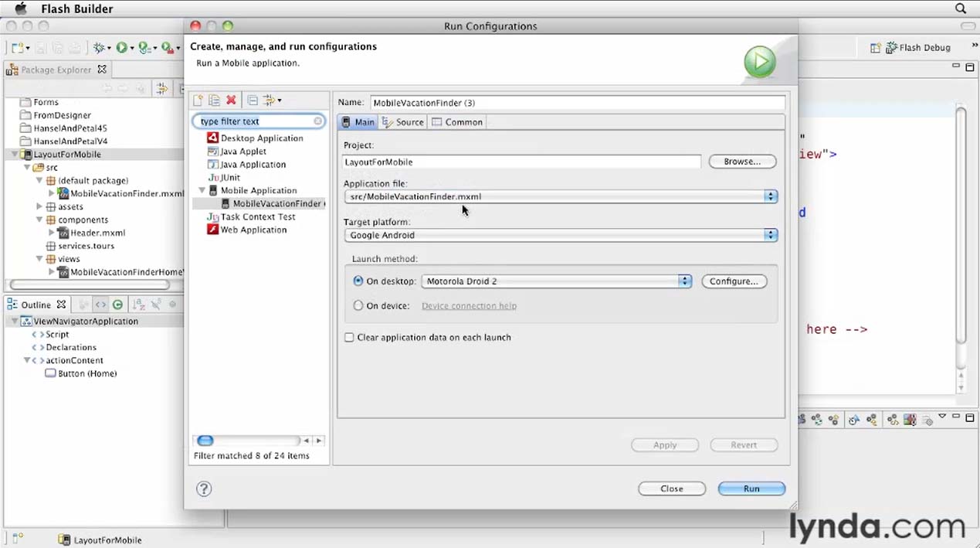The width and height of the screenshot is (980, 548).
Task: Switch to the Source tab
Action: [402, 122]
